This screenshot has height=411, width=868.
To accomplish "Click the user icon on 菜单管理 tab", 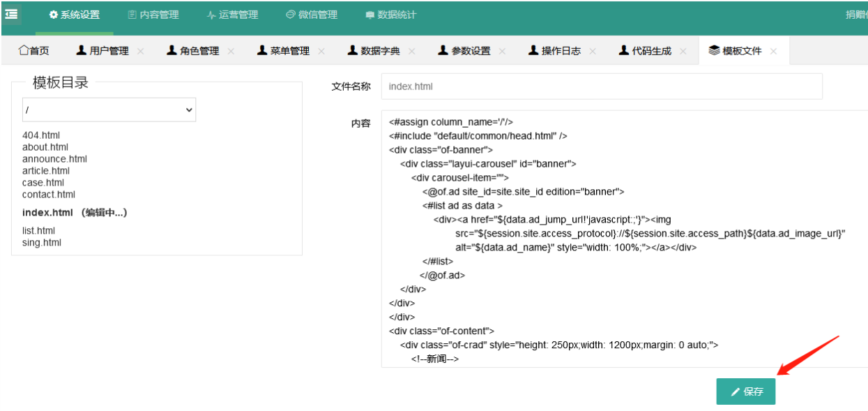I will pos(262,50).
